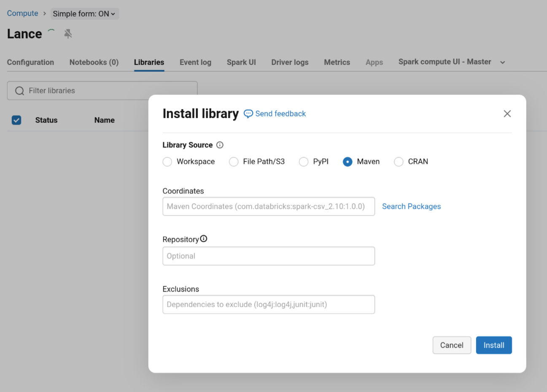Screen dimensions: 547x392
Task: Click the Install button
Action: tap(493, 345)
